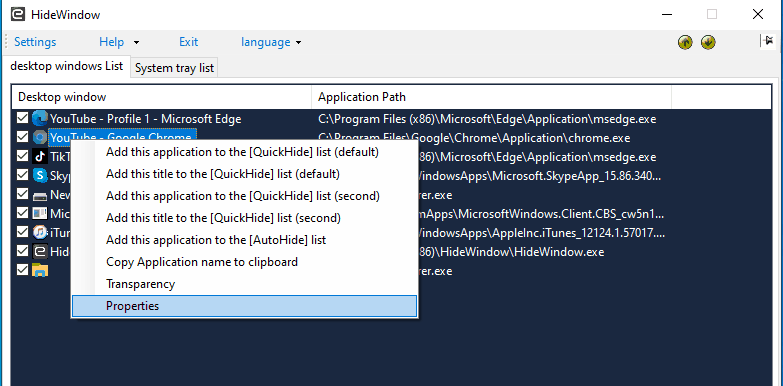Click the AppleInc.iTunes path text

542,233
